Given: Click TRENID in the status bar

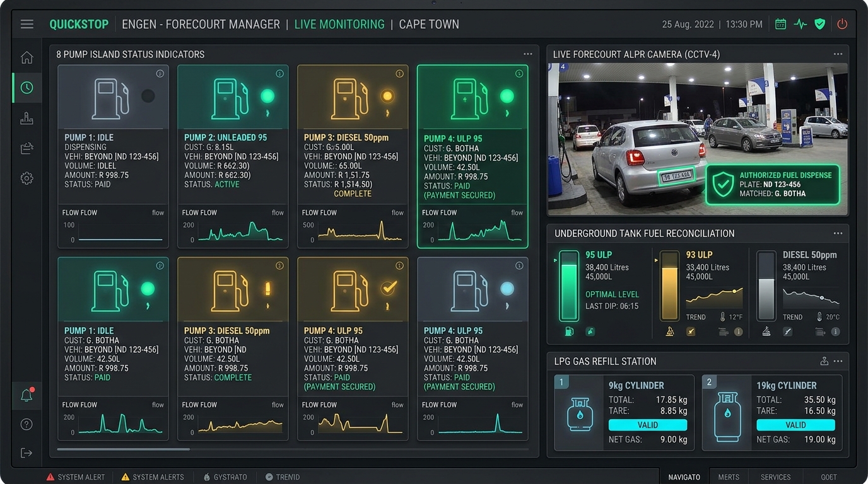Looking at the screenshot, I should pyautogui.click(x=283, y=477).
